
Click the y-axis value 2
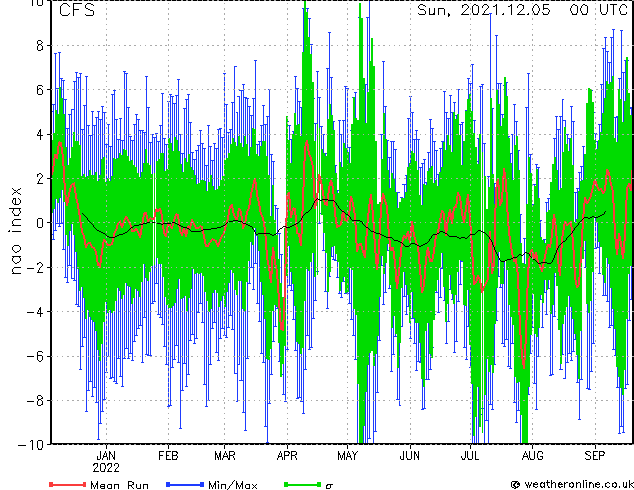click(40, 179)
